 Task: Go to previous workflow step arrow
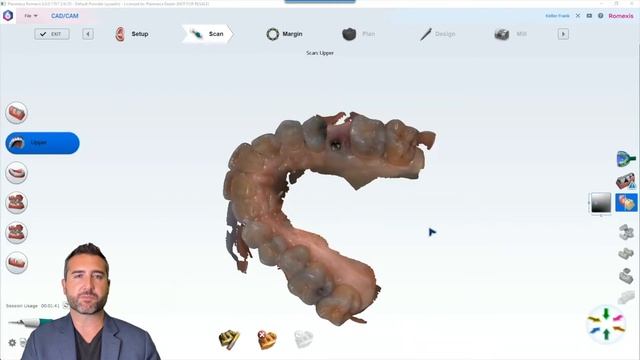tap(88, 34)
